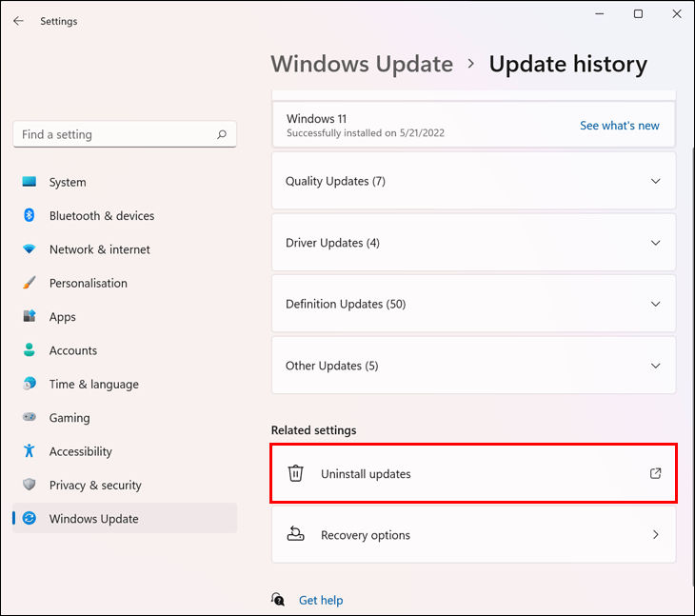Click the Network wifi icon

[30, 249]
